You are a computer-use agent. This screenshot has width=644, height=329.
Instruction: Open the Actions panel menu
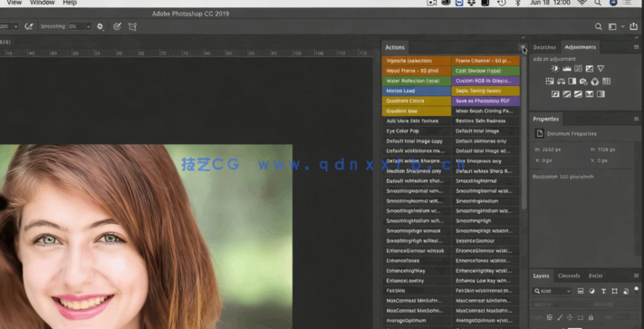tap(523, 48)
